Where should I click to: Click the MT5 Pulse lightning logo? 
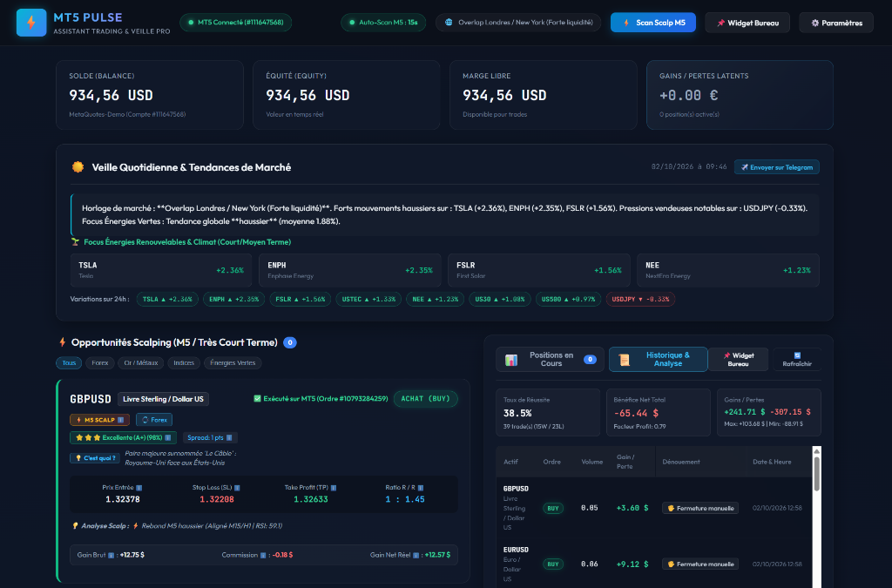[31, 23]
